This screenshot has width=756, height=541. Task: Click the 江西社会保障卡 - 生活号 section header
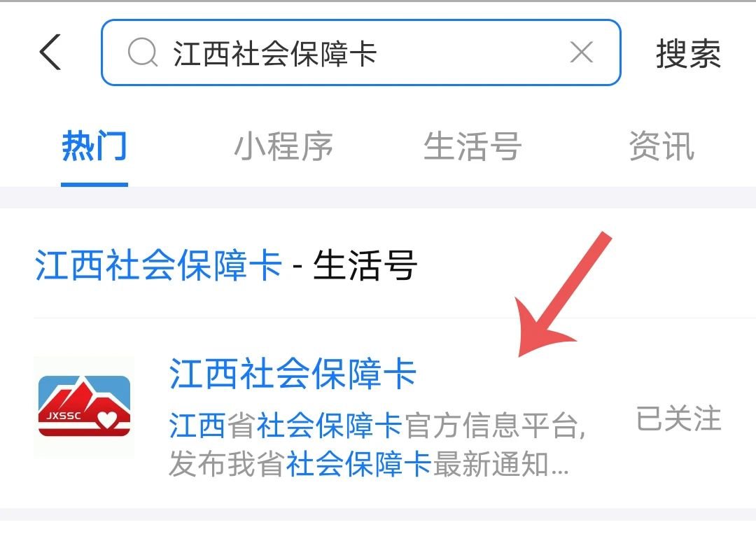225,265
